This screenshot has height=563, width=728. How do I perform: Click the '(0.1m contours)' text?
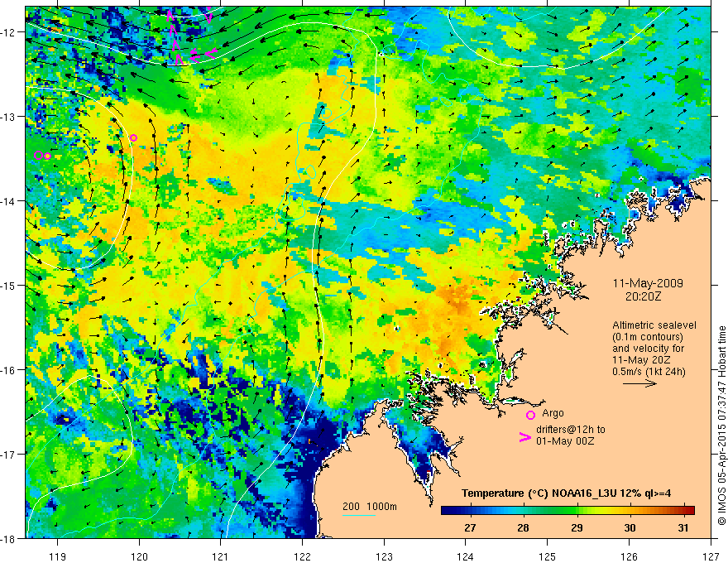[x=649, y=337]
